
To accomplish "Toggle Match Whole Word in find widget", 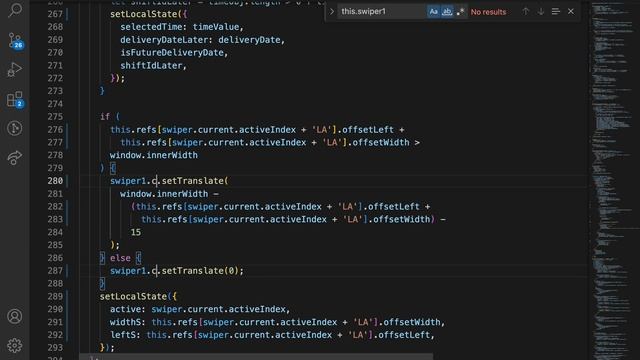I will 447,11.
